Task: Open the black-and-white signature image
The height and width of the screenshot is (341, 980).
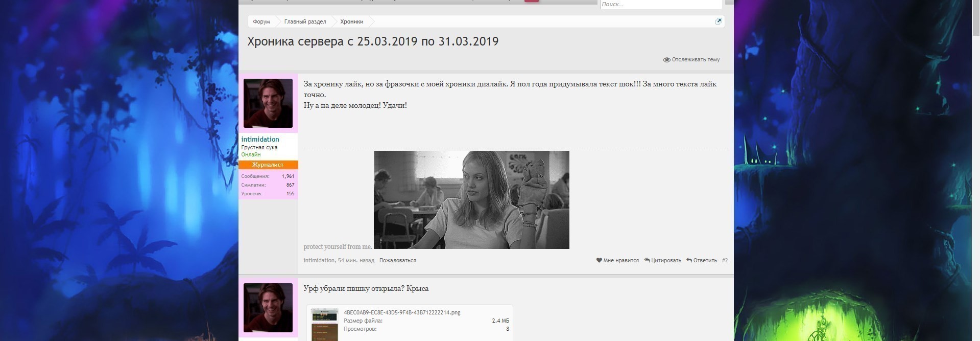Action: 471,200
